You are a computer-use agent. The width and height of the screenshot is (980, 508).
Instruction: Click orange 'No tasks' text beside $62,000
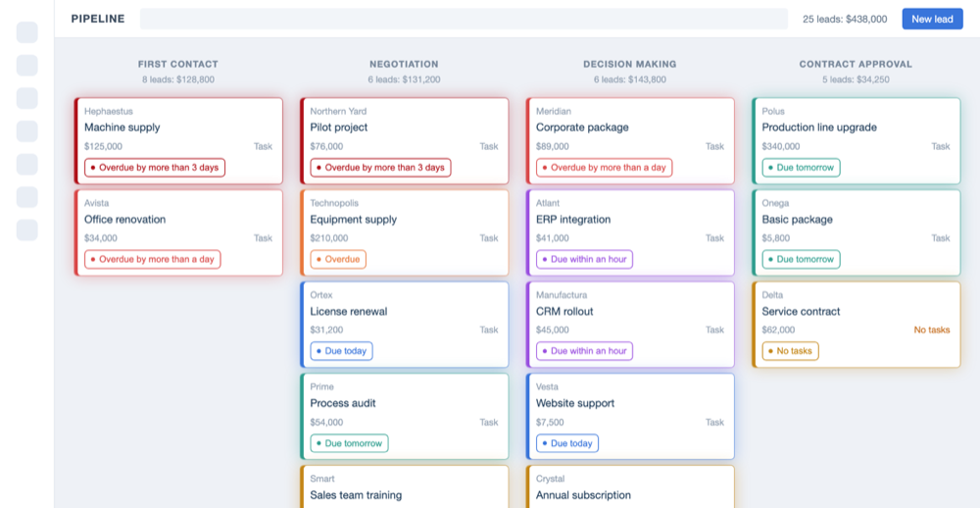[931, 330]
